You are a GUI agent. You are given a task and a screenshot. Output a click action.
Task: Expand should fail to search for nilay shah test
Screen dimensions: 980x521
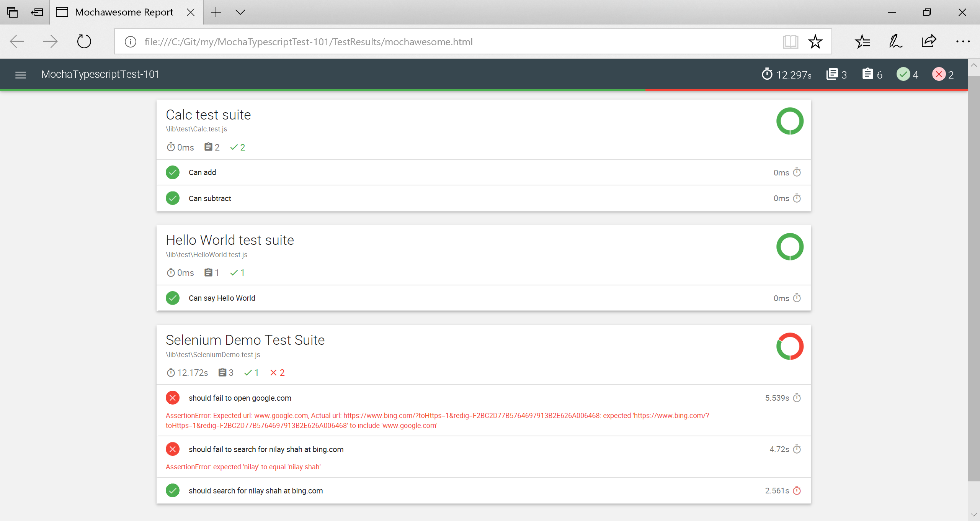pos(483,457)
